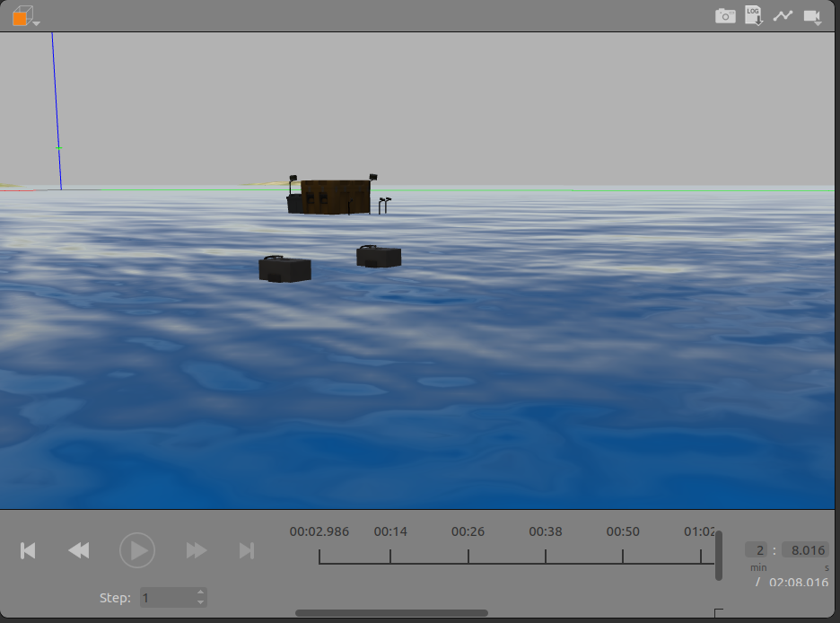Screen dimensions: 840x623
Task: Save the log using the LOG icon
Action: click(x=754, y=15)
